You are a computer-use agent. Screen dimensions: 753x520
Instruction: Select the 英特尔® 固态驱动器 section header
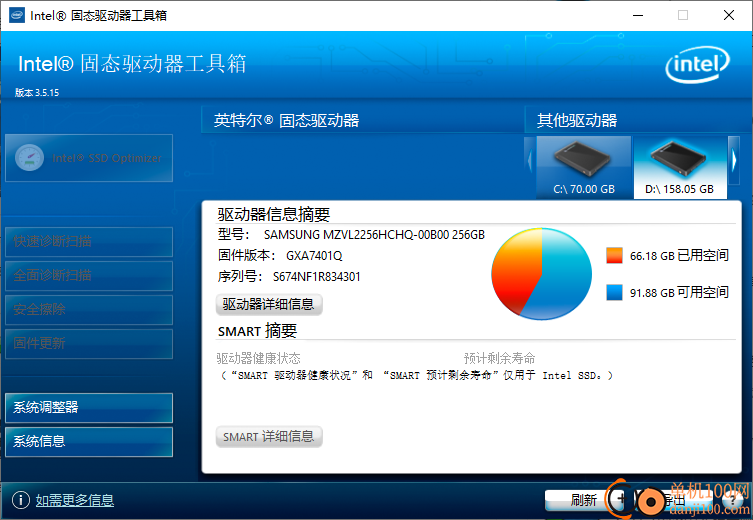(x=286, y=120)
